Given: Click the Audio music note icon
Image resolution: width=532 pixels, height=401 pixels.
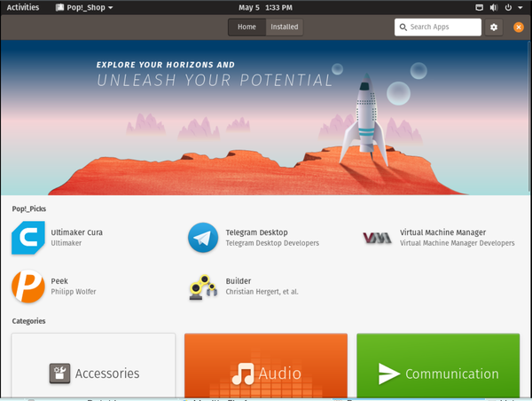Looking at the screenshot, I should point(243,373).
